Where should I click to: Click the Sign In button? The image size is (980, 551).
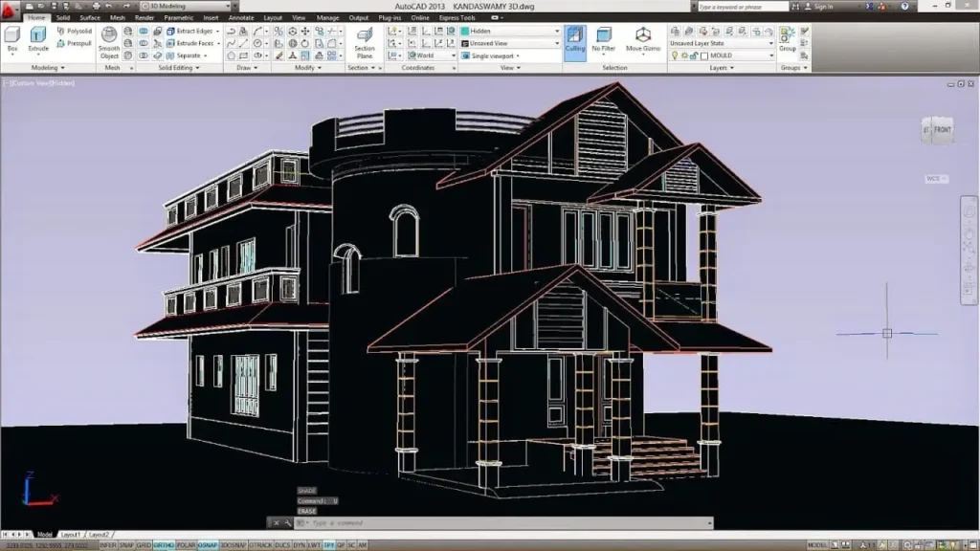coord(821,6)
